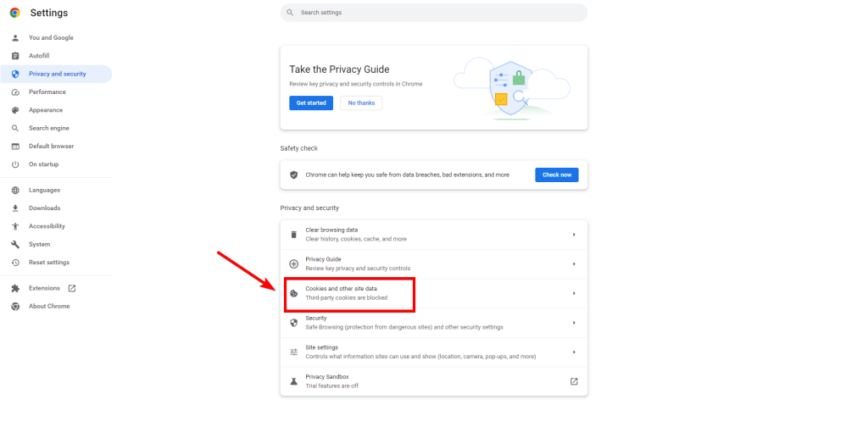Click 'Clear history, cookies, cache, and more' text
The width and height of the screenshot is (868, 438).
coord(356,240)
